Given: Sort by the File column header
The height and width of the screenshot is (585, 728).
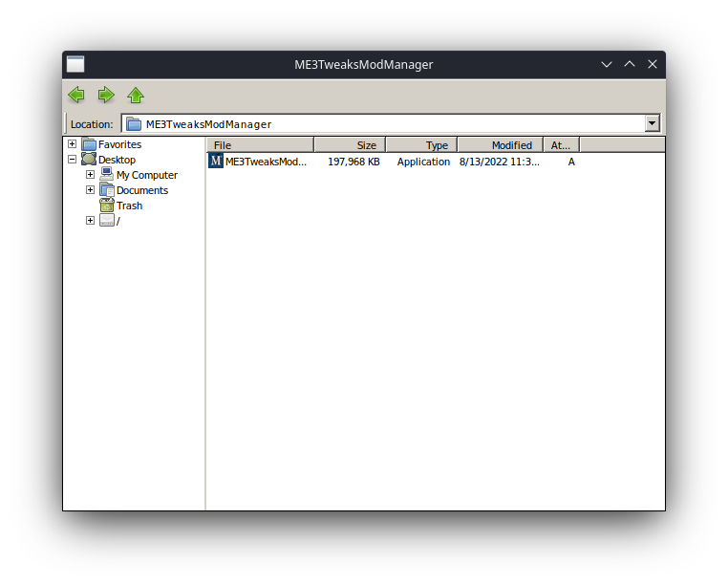Looking at the screenshot, I should tap(260, 145).
